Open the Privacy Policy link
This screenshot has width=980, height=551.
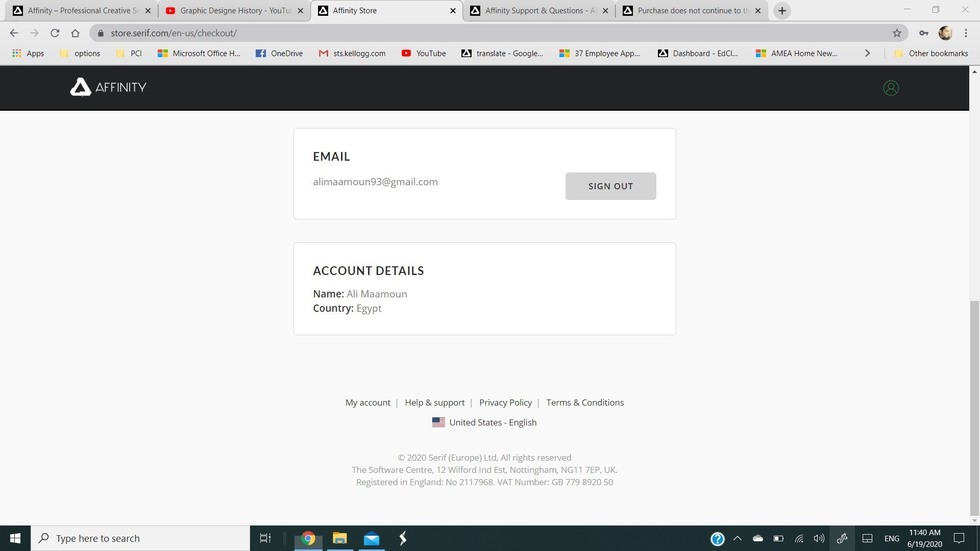point(505,403)
